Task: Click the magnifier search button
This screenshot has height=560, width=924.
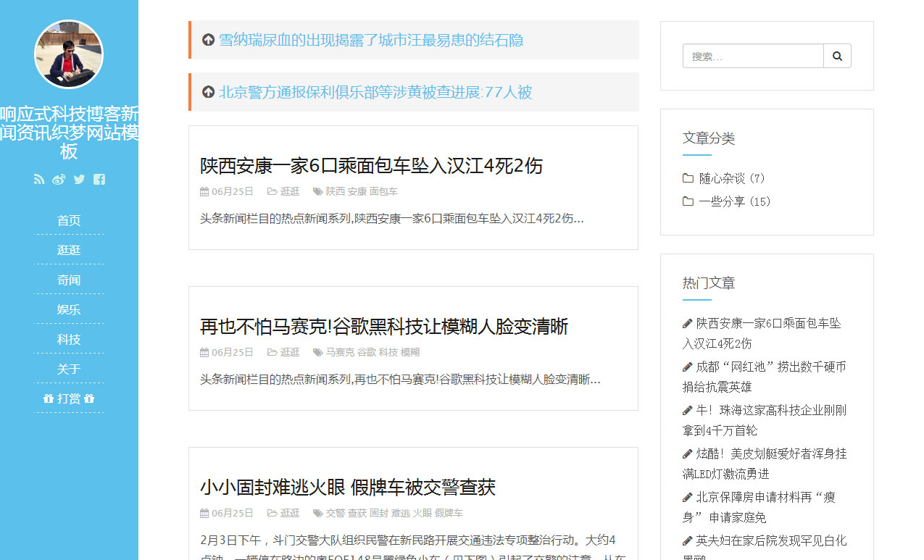Action: click(837, 55)
